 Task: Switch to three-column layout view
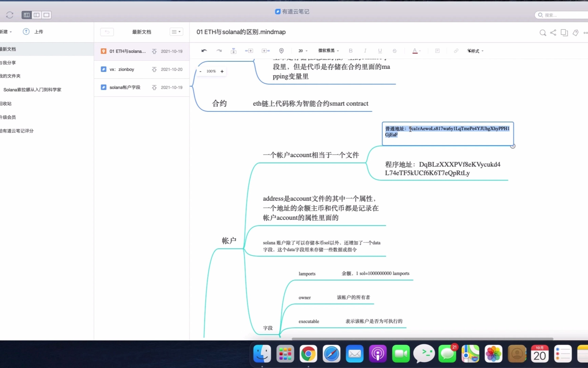pos(27,15)
